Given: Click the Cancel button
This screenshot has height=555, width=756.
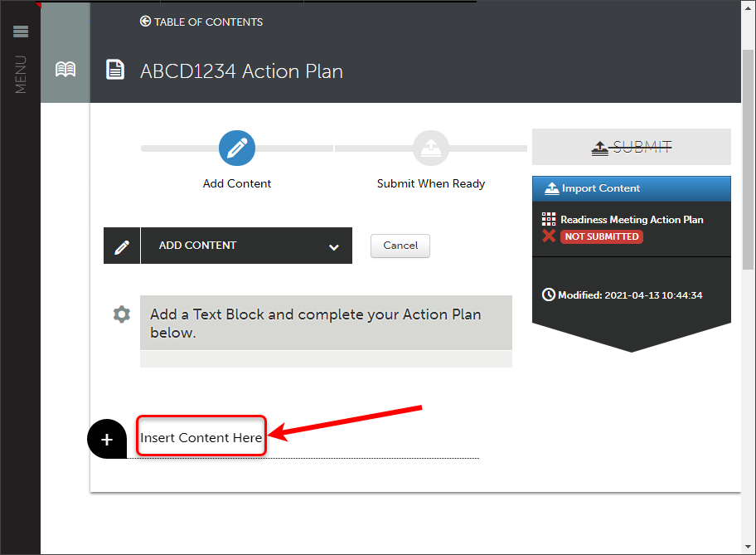Looking at the screenshot, I should [x=400, y=246].
